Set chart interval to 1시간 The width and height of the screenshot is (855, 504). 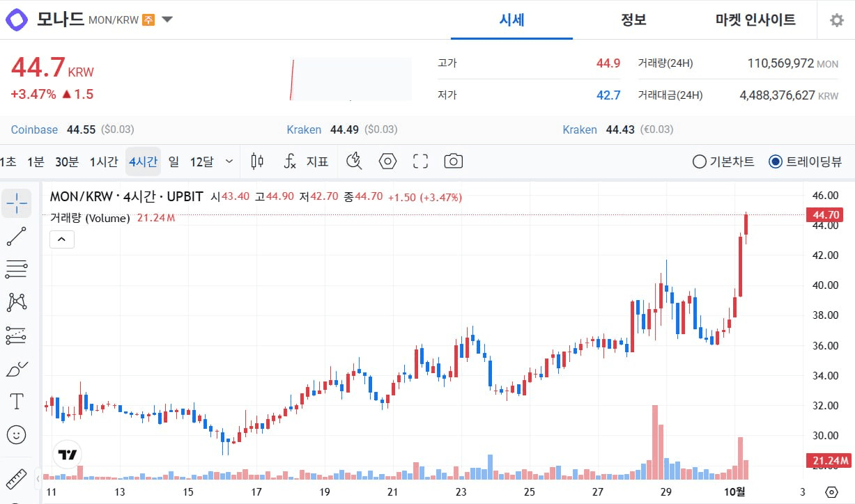tap(104, 162)
